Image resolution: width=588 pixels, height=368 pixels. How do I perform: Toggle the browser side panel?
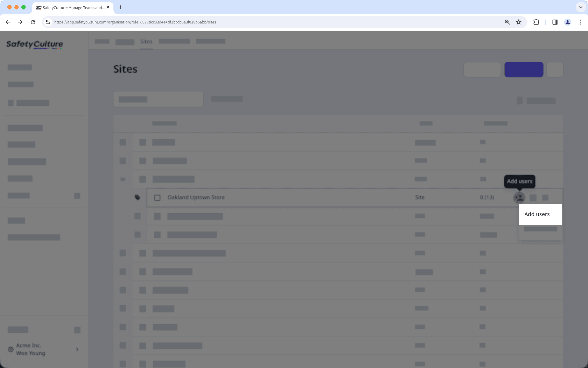coord(554,22)
